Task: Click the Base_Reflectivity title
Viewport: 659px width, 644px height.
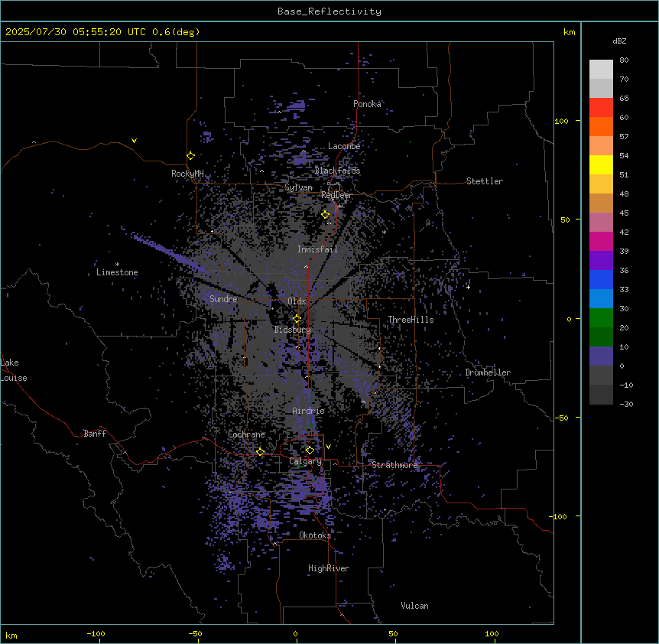Action: pyautogui.click(x=329, y=11)
